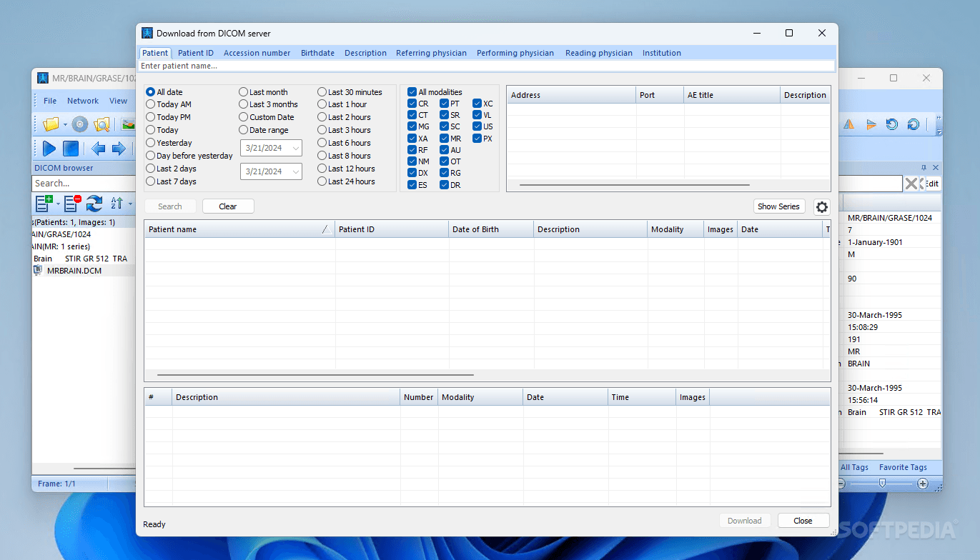Close the tags panel with its small X
The image size is (980, 560).
(936, 168)
